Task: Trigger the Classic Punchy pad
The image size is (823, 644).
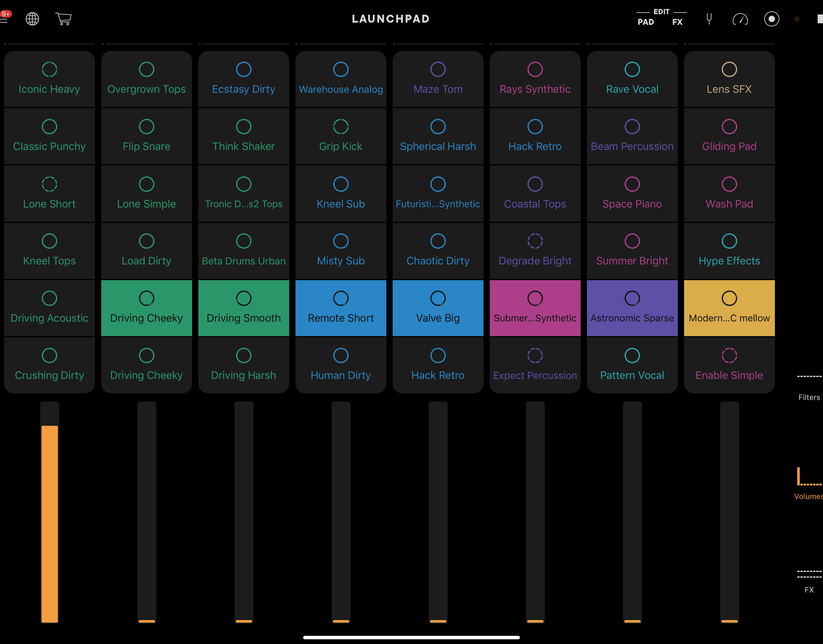Action: 49,136
